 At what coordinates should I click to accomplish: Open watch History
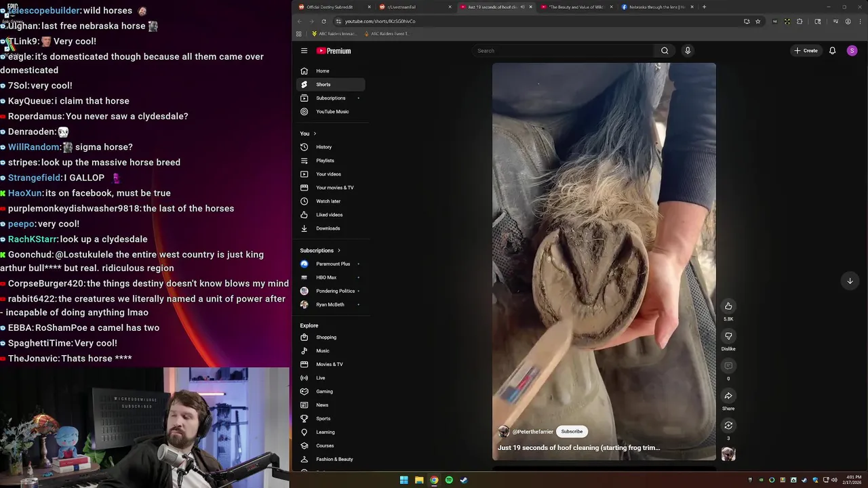pos(331,147)
